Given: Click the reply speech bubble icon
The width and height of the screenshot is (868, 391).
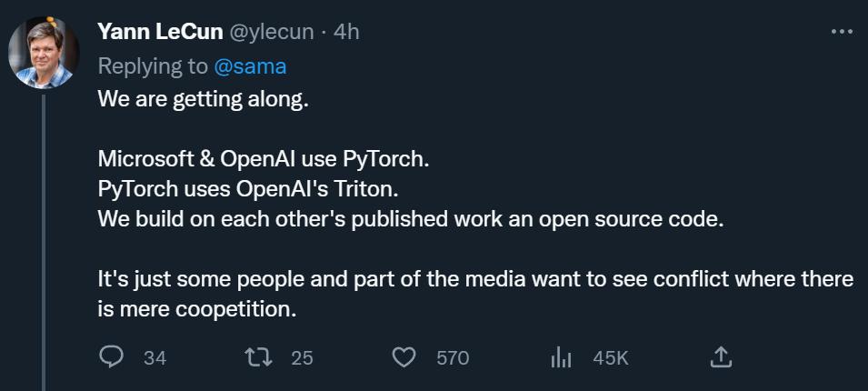Looking at the screenshot, I should coord(111,357).
